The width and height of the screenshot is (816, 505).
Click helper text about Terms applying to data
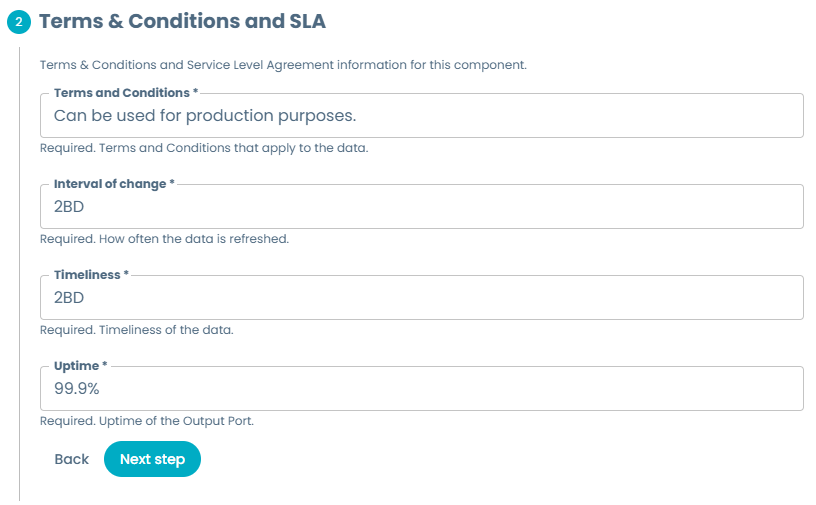(204, 148)
